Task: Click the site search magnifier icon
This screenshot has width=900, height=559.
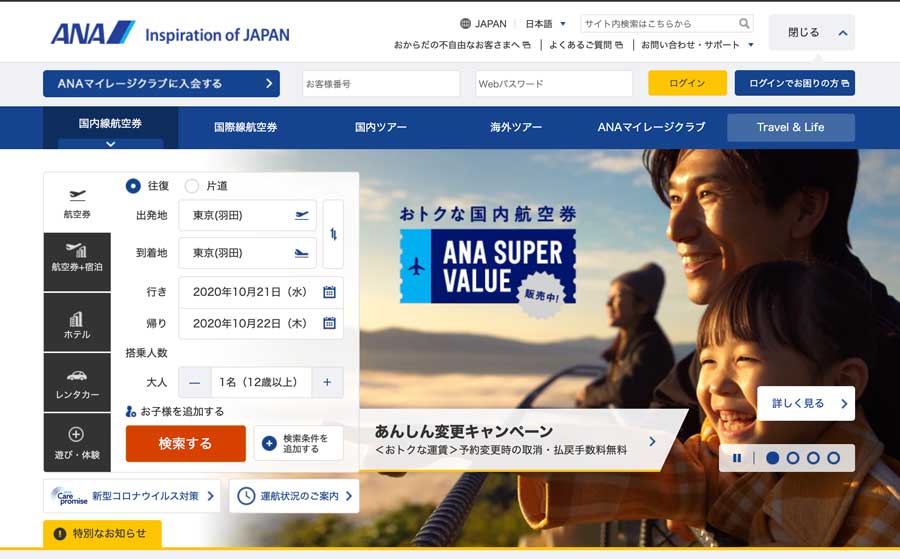Action: click(x=744, y=24)
